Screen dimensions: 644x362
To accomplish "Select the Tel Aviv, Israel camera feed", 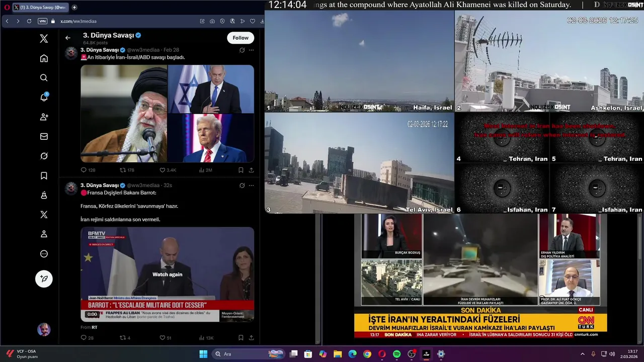I will click(359, 163).
